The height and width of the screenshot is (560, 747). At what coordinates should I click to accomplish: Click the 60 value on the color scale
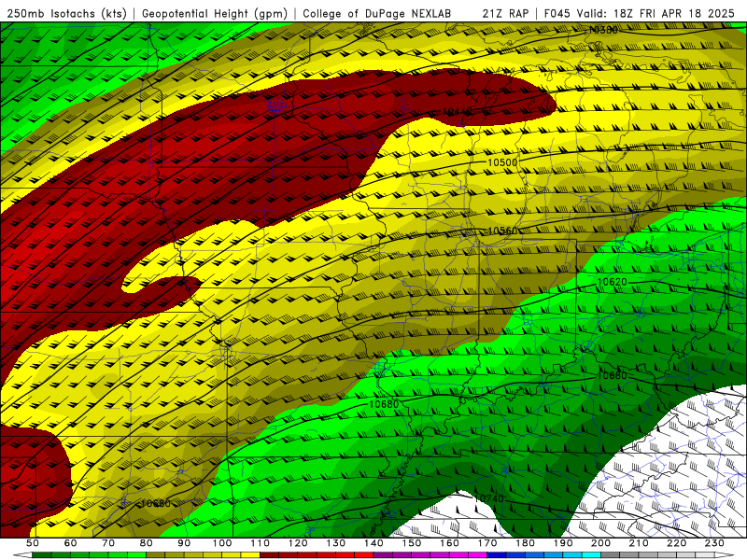coord(71,543)
